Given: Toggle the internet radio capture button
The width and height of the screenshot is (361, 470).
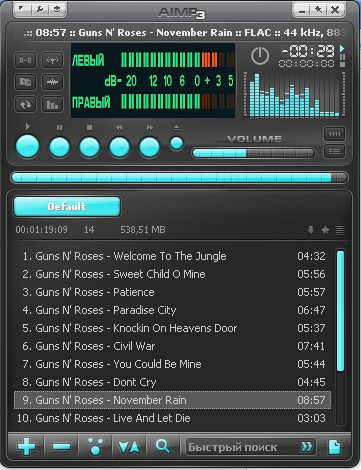Looking at the screenshot, I should [x=52, y=60].
